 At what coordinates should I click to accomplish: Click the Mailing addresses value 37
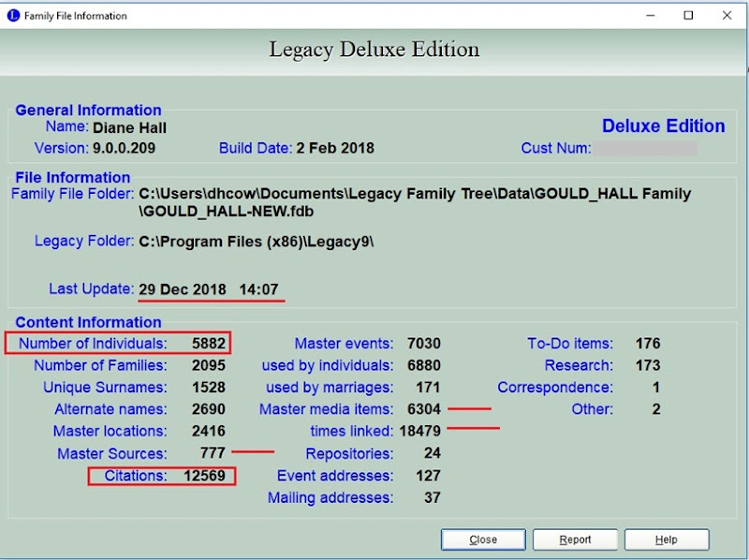coord(433,497)
